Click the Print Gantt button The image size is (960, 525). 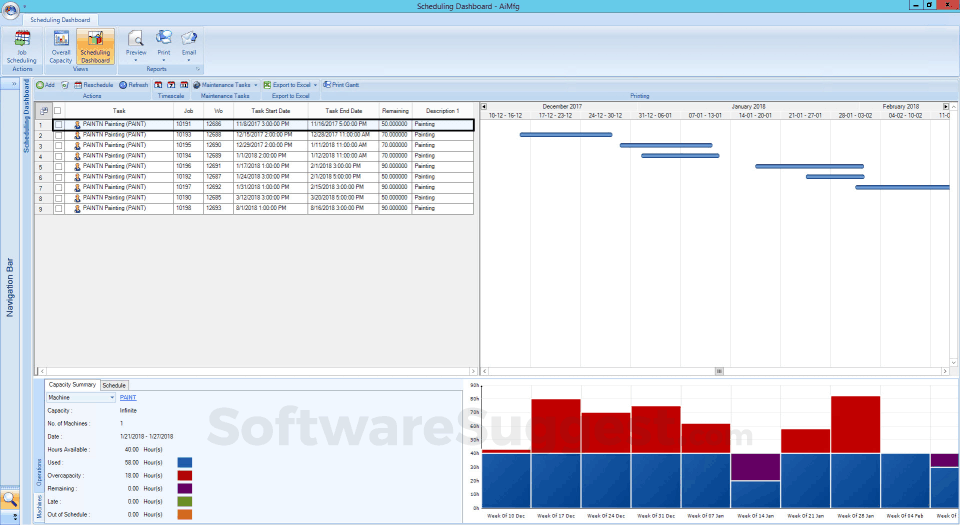point(339,85)
